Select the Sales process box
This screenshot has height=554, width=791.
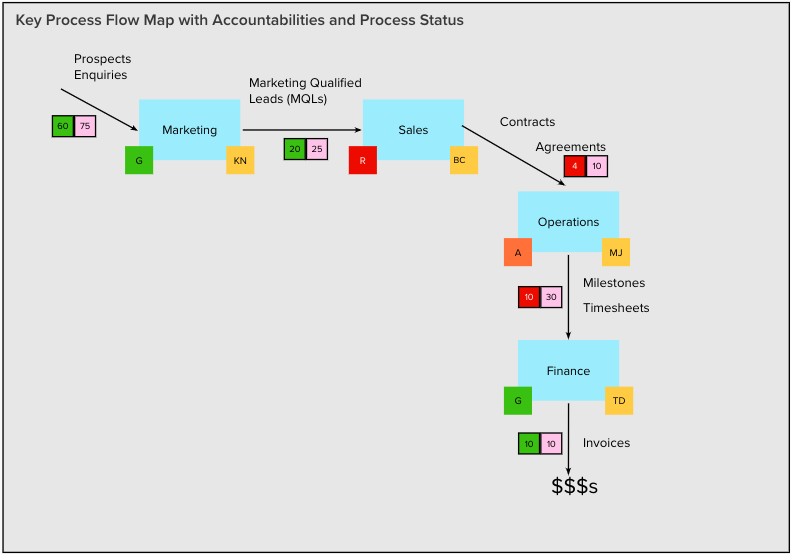413,130
